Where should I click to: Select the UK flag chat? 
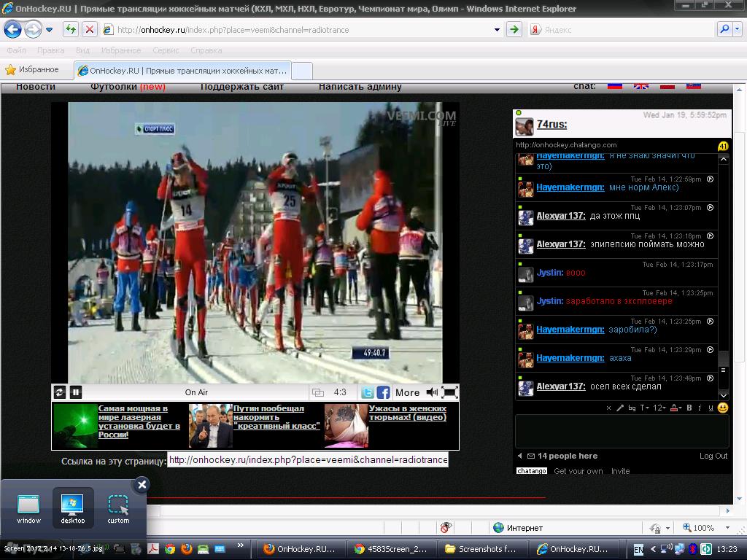640,86
